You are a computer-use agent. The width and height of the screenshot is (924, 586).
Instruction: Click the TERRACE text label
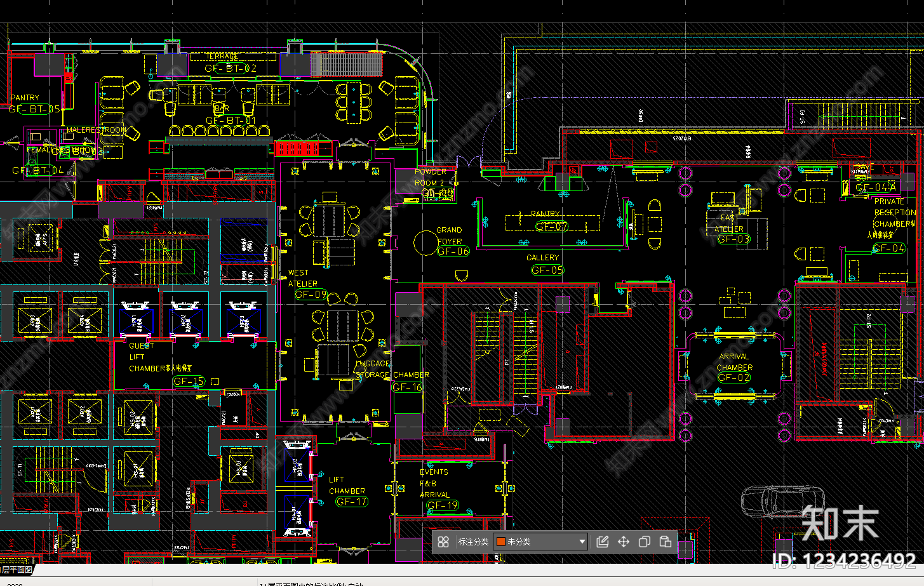pyautogui.click(x=222, y=57)
